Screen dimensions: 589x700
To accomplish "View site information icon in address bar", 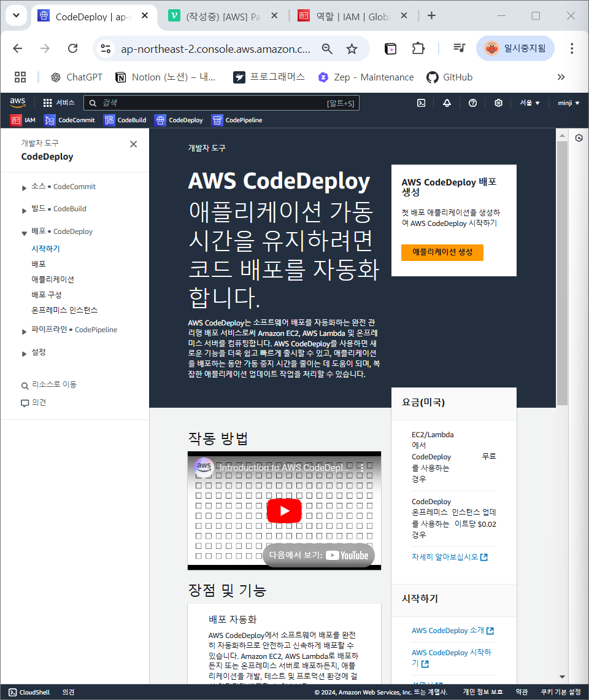I will point(106,49).
